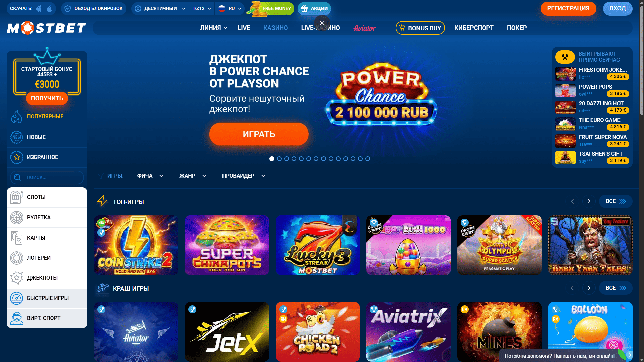644x362 pixels.
Task: Open the Десятичный odds format dropdown
Action: [160, 9]
